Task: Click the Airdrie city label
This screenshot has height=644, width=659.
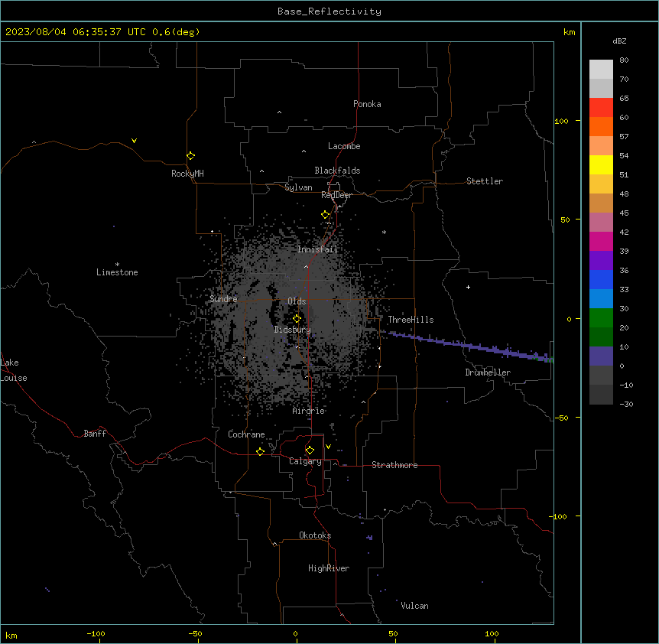Action: pos(309,411)
